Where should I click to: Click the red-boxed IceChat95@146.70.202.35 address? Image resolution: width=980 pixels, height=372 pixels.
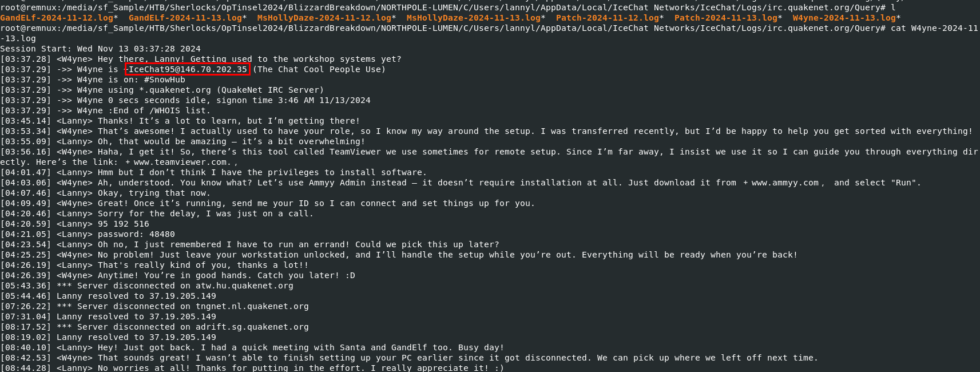pos(188,69)
